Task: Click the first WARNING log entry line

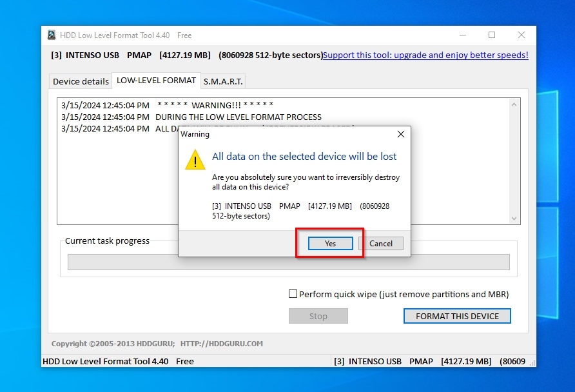Action: click(x=168, y=105)
